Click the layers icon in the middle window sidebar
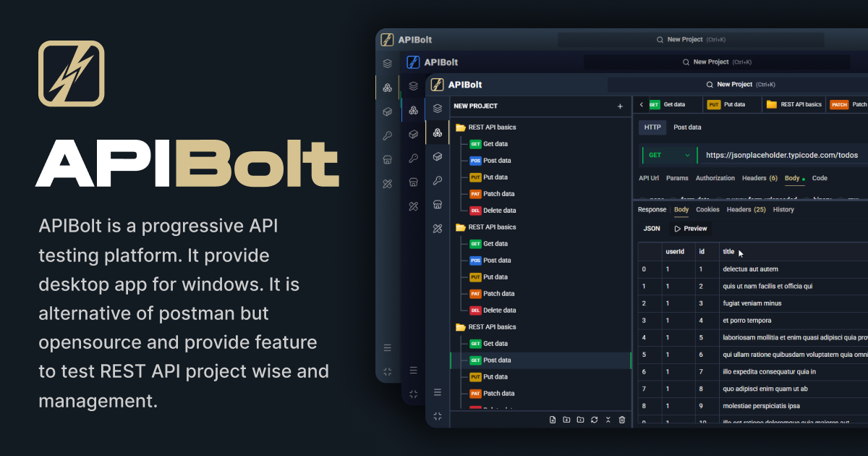868x456 pixels. pyautogui.click(x=413, y=85)
